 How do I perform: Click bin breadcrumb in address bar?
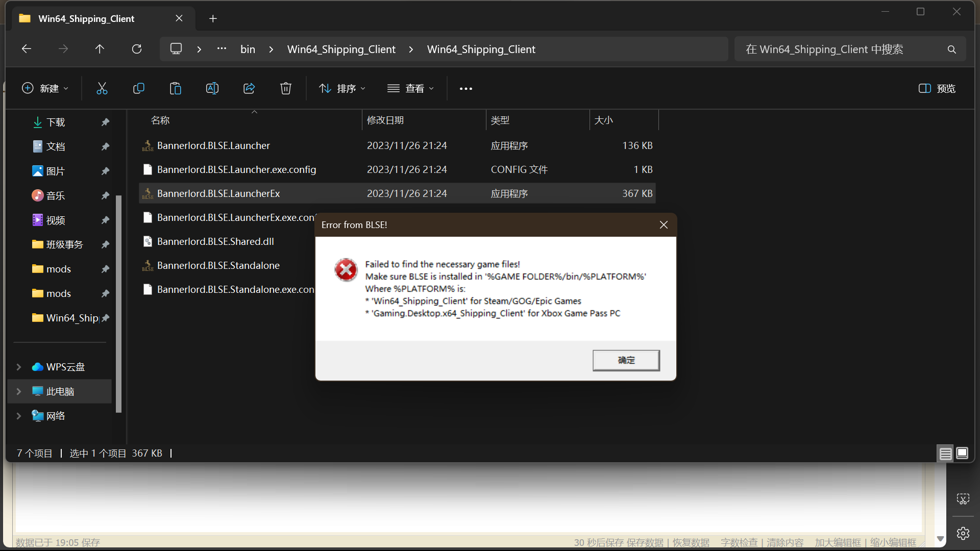248,49
